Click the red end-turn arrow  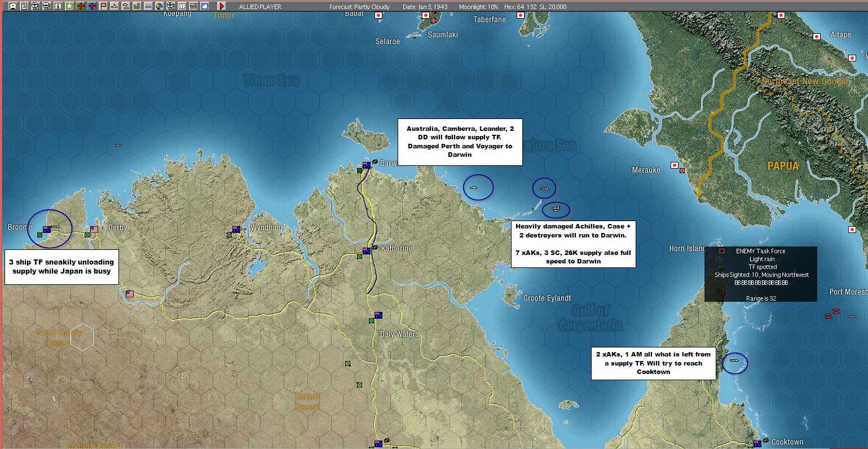point(221,6)
